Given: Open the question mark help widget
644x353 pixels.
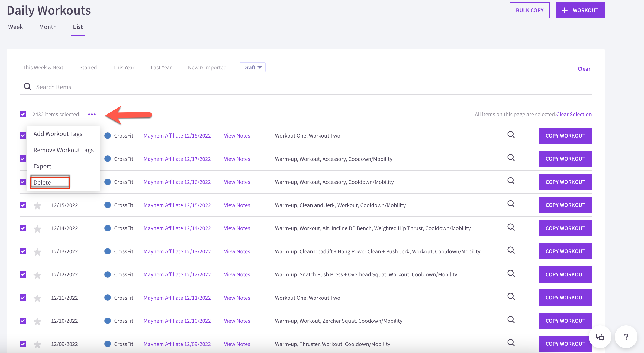Looking at the screenshot, I should click(x=626, y=337).
